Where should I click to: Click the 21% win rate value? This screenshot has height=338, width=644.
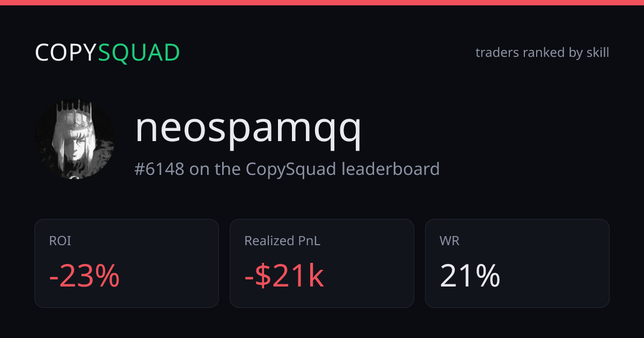(x=470, y=276)
